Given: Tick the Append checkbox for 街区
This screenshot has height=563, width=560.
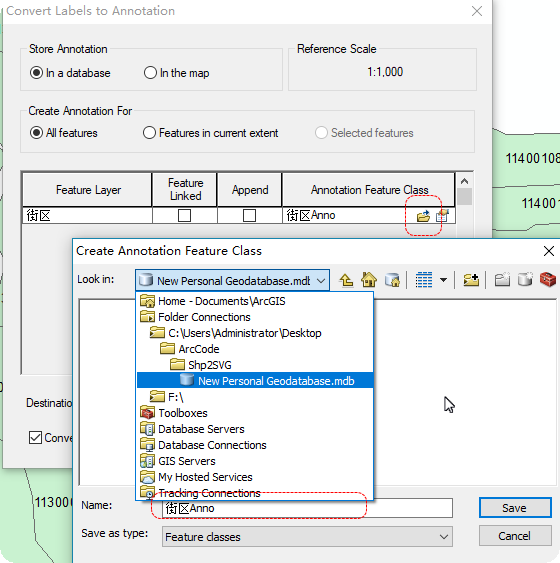Looking at the screenshot, I should click(x=249, y=215).
